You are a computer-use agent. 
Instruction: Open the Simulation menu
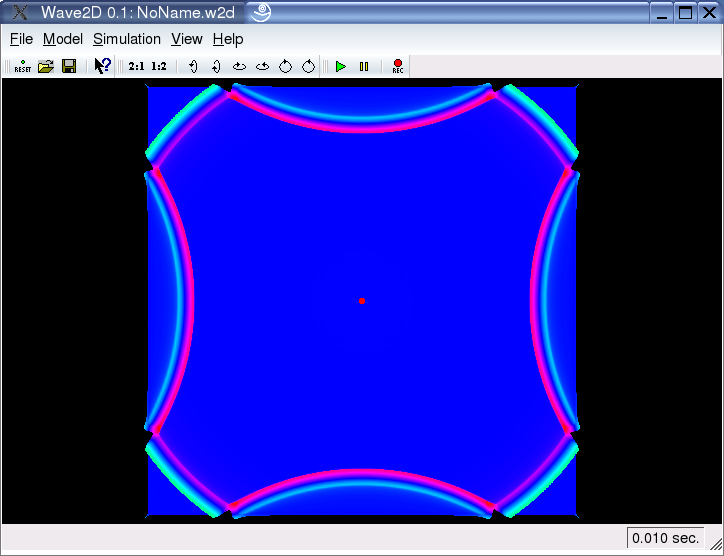[126, 39]
